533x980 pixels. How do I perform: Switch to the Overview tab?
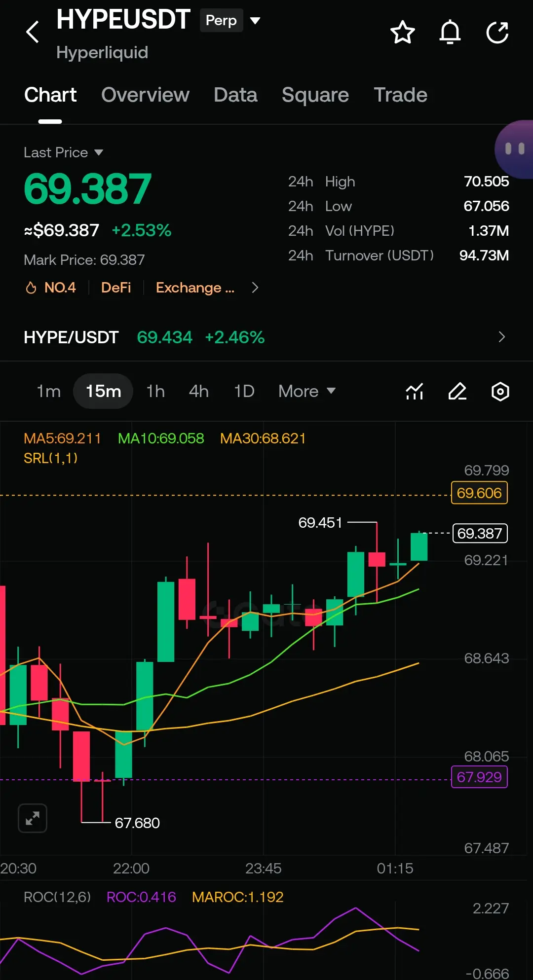pyautogui.click(x=145, y=95)
